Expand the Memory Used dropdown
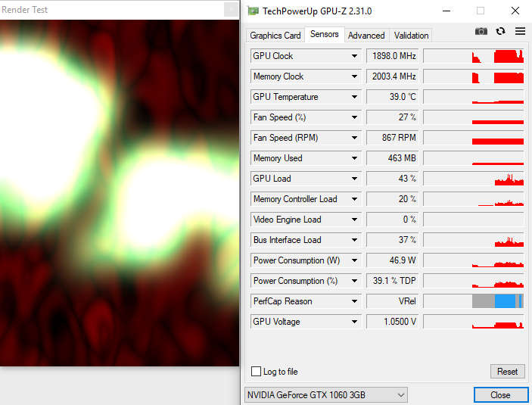 tap(354, 158)
